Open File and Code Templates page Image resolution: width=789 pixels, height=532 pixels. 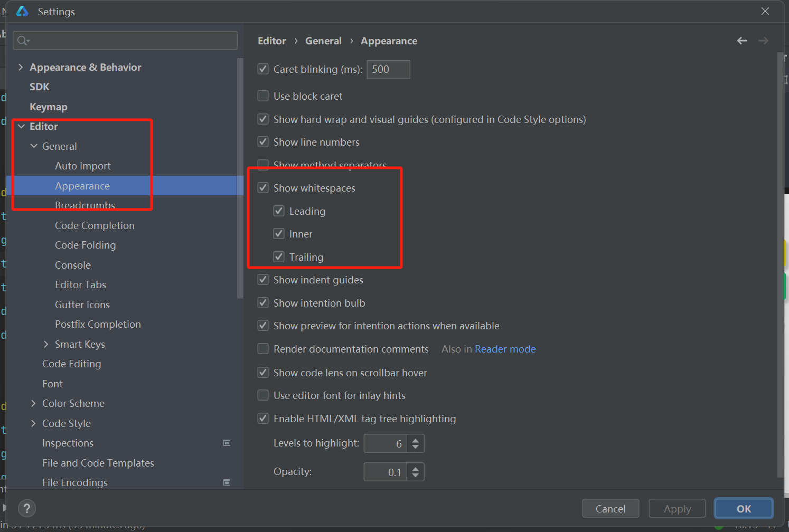98,463
